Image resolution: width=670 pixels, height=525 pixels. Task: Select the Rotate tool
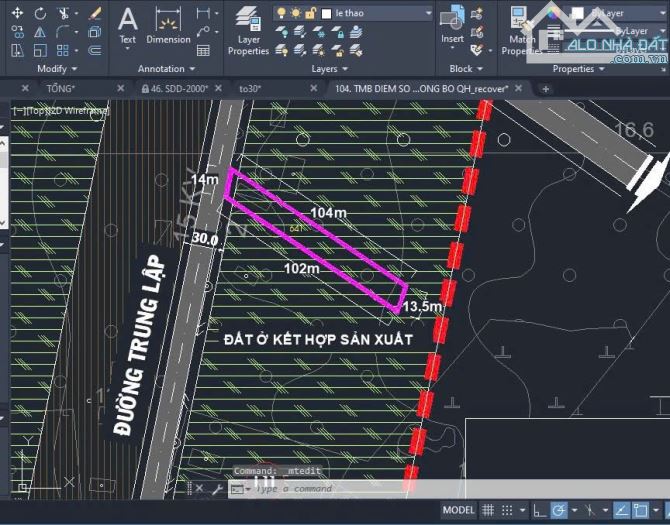pos(42,14)
